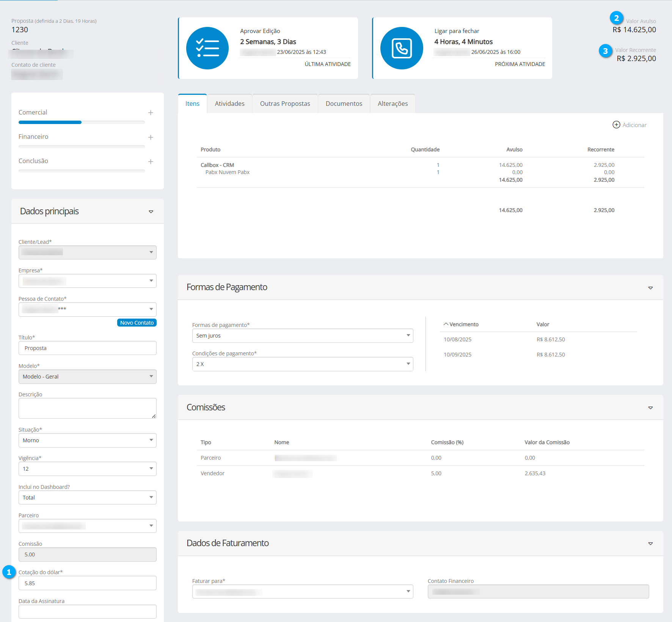Collapse the Comissões panel
Image resolution: width=672 pixels, height=622 pixels.
[650, 408]
